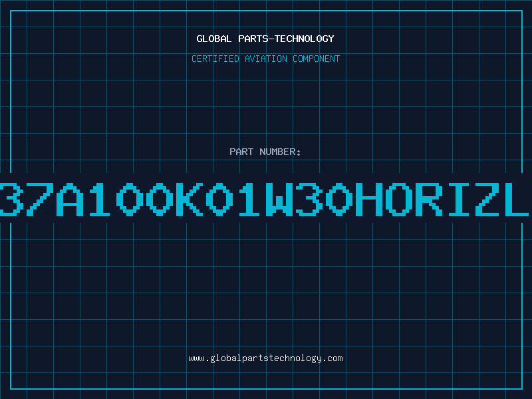Image resolution: width=532 pixels, height=399 pixels.
Task: Click the GLOBAL PARTS-TECHNOLOGY heading
Action: [x=265, y=39]
